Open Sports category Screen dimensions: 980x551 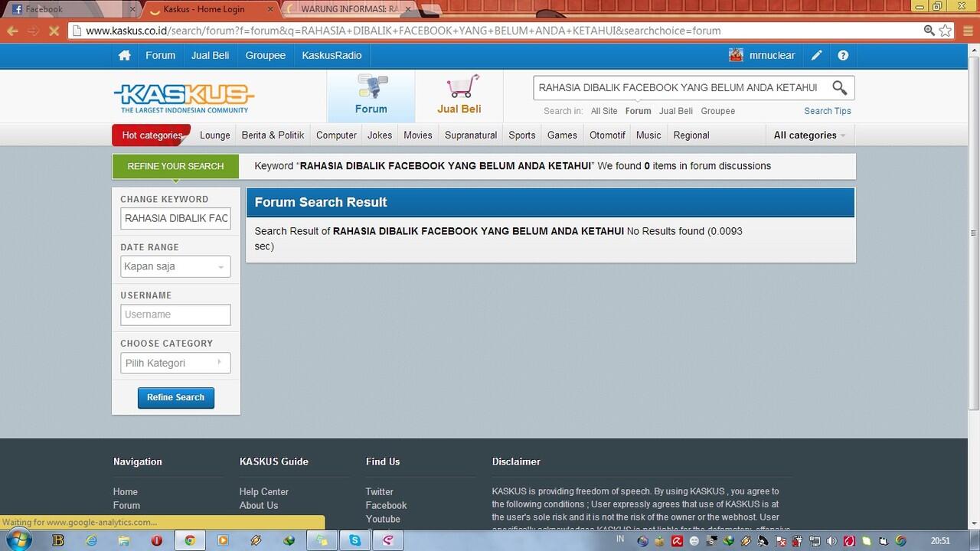[522, 135]
